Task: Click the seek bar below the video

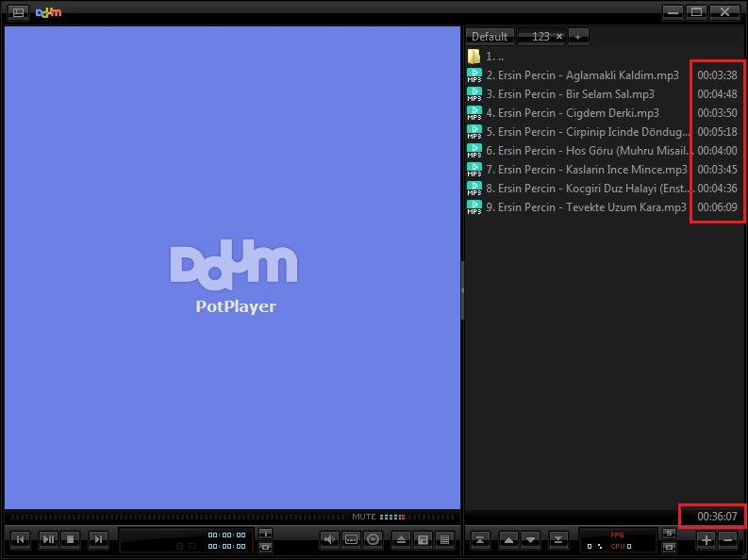Action: click(x=179, y=517)
